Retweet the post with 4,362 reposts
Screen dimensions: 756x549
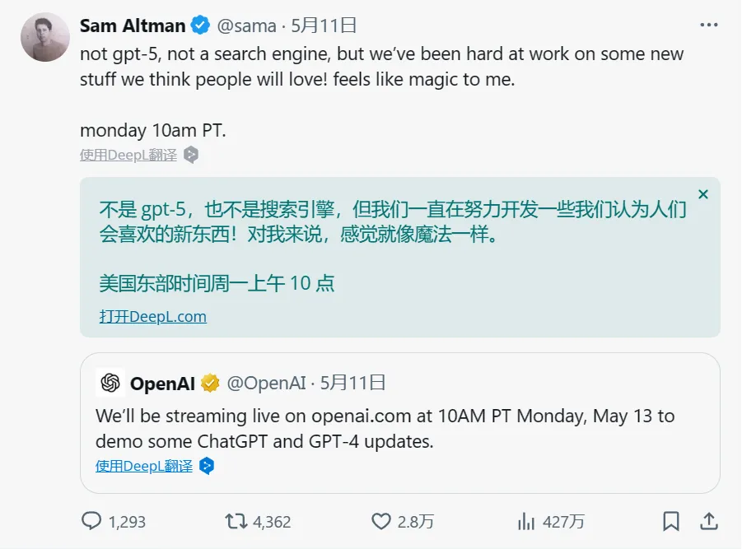coord(236,521)
